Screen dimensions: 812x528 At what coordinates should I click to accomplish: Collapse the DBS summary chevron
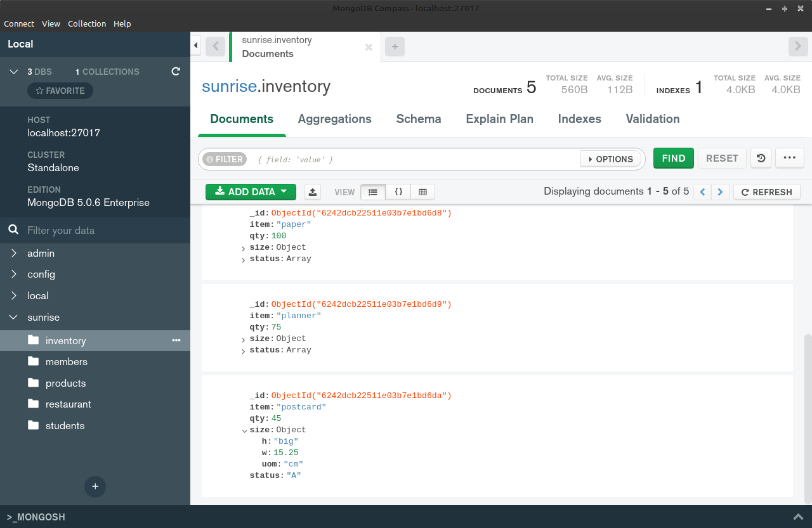14,72
